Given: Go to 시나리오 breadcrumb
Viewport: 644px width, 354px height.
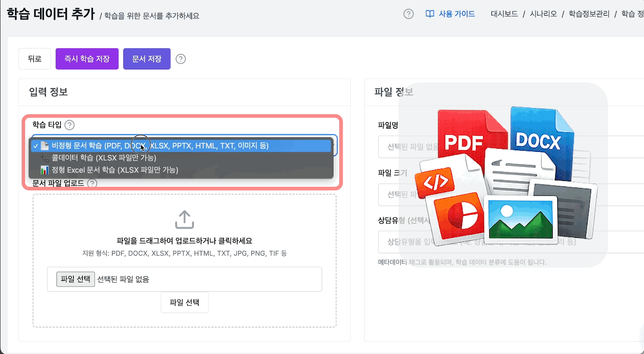Looking at the screenshot, I should (543, 14).
